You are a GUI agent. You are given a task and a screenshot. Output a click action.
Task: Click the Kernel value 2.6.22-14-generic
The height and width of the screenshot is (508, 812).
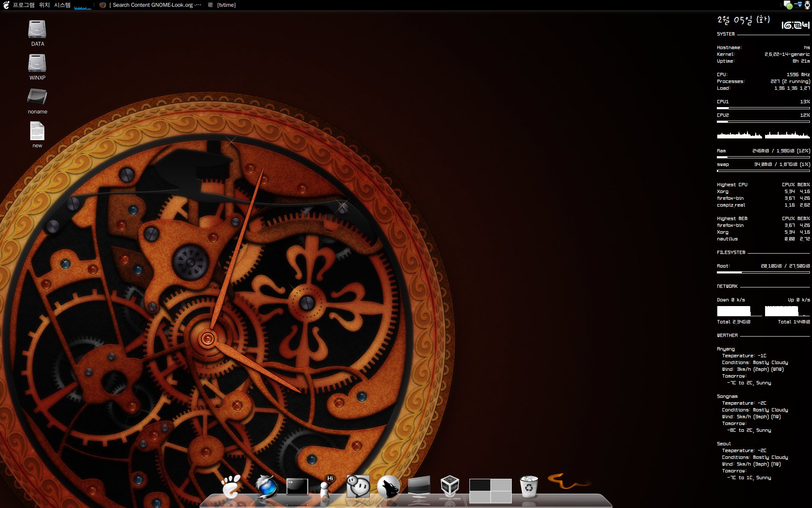point(787,54)
